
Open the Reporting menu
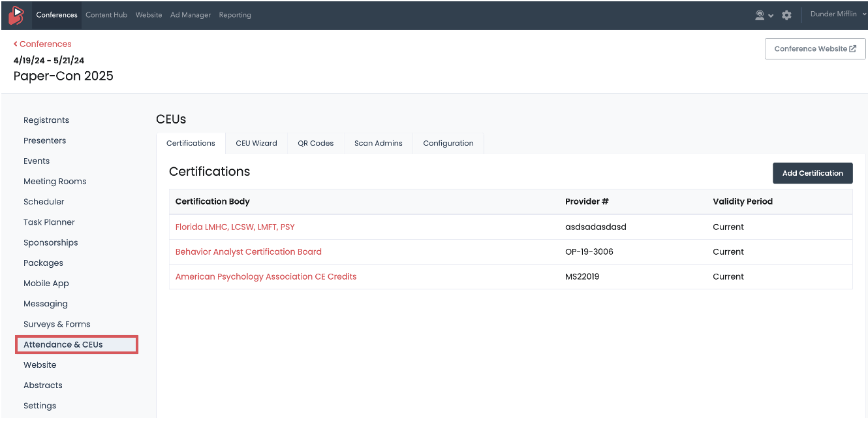(235, 15)
